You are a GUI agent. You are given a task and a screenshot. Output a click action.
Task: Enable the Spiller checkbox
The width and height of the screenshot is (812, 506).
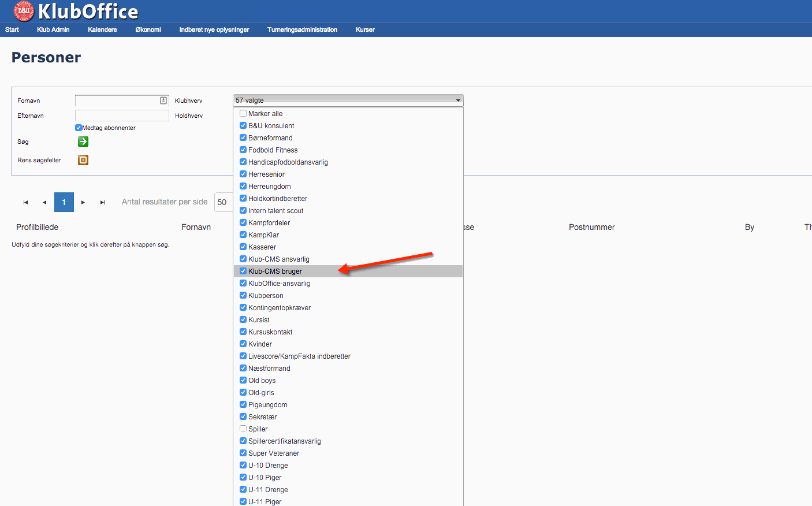point(243,429)
